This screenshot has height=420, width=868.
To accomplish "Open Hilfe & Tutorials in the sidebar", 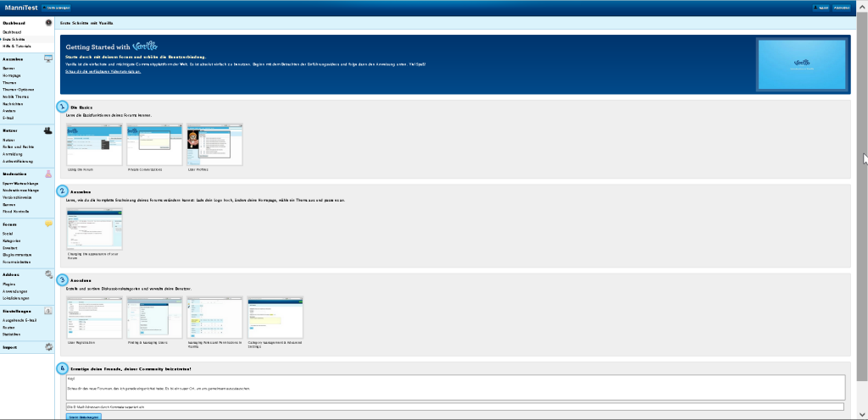I will point(16,47).
